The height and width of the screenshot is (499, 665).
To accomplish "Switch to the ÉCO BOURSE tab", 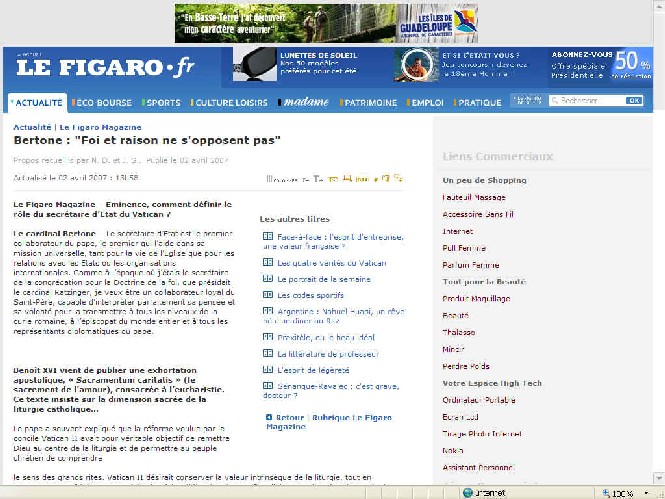I will point(102,102).
